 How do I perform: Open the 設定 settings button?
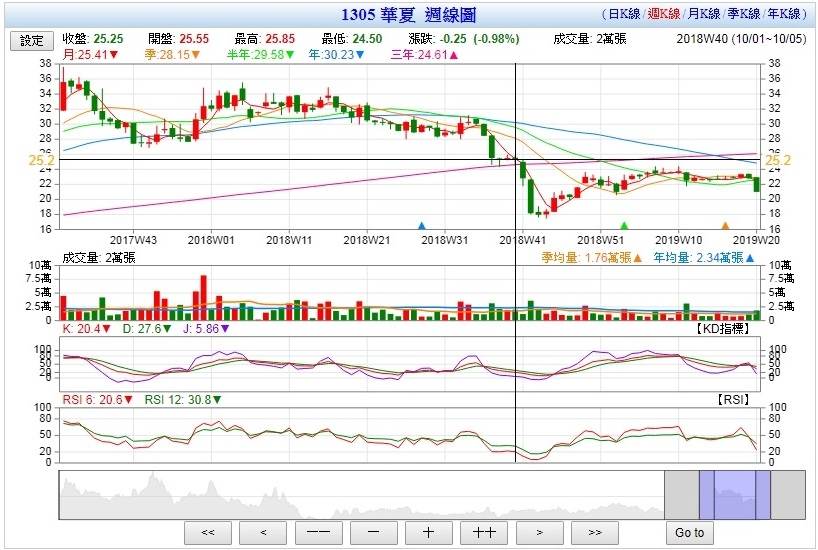click(x=32, y=41)
